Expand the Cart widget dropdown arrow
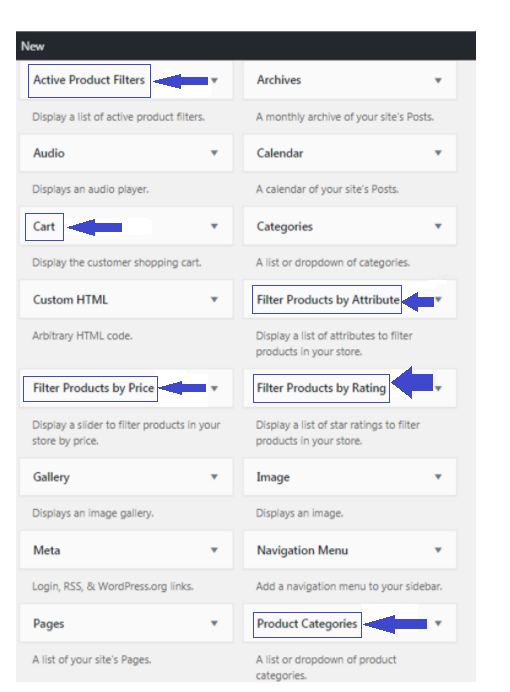The image size is (510, 692). 214,226
